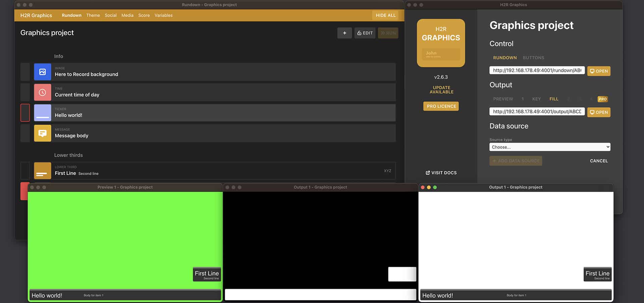Click the PRO LICENCE button
Viewport: 644px width, 303px height.
pyautogui.click(x=441, y=106)
